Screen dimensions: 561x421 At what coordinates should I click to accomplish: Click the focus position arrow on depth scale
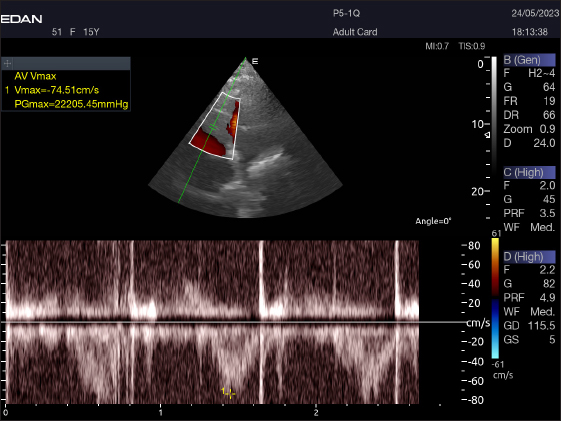click(x=487, y=135)
